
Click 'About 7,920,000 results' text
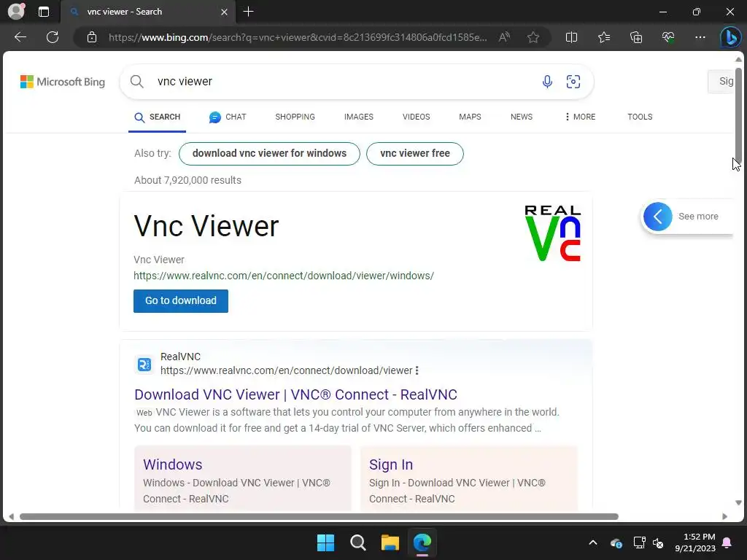187,181
